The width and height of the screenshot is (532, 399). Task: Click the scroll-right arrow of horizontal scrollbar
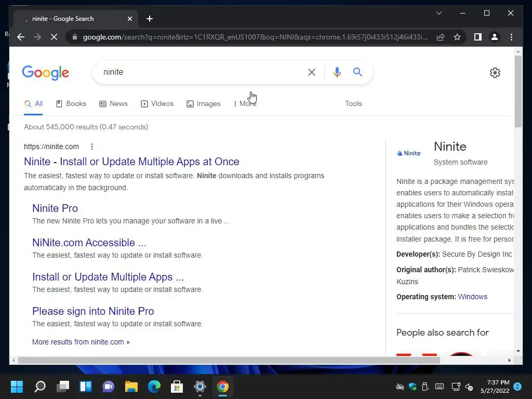pos(510,361)
